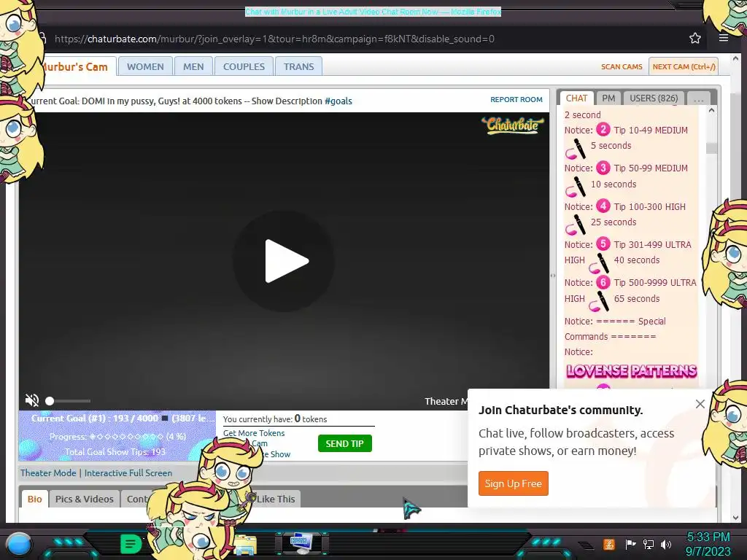Click the toy icon beside '5 seconds'
This screenshot has height=560, width=747.
click(576, 149)
